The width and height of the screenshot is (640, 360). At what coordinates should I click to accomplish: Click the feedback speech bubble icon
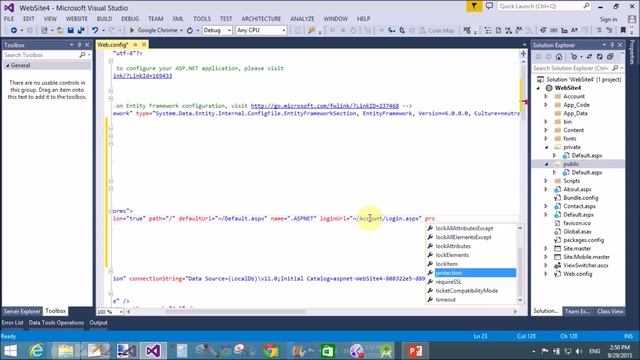489,6
